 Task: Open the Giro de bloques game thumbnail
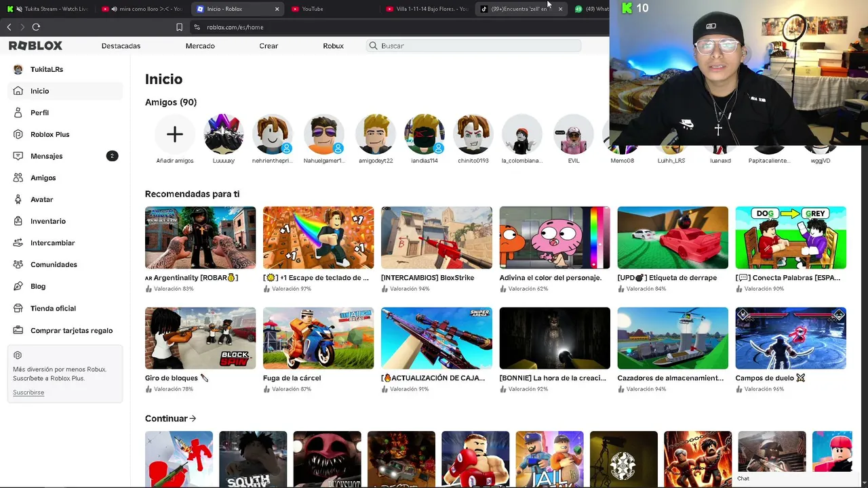tap(200, 338)
